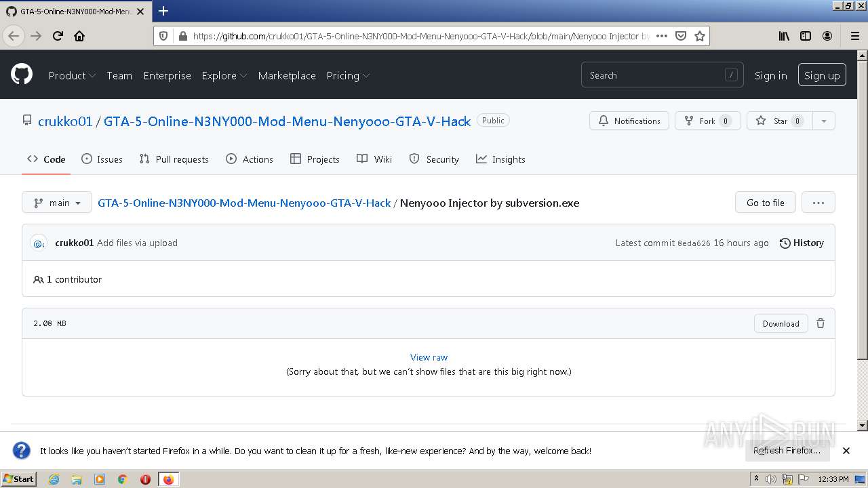Select Firefox in the taskbar
Image resolution: width=868 pixels, height=488 pixels.
coord(168,479)
